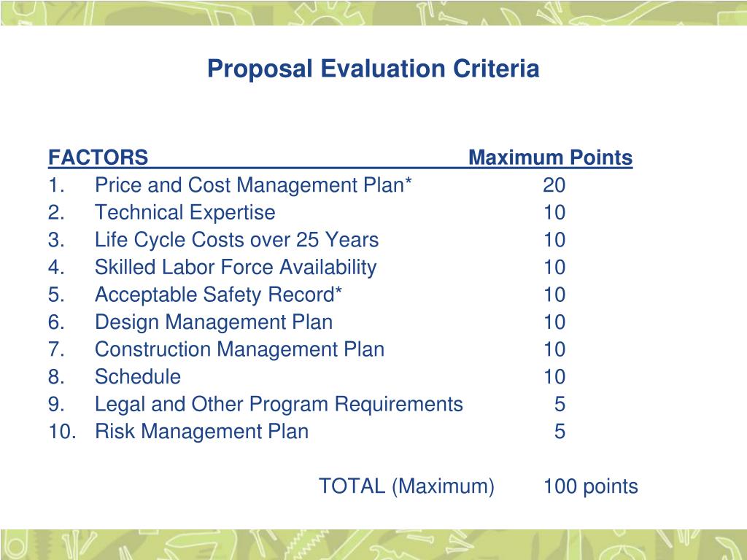
Task: Select Legal and Other Program Requirements
Action: pos(279,404)
